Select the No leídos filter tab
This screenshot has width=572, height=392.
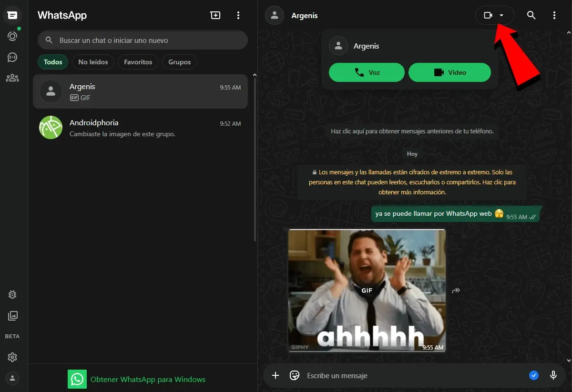[93, 62]
